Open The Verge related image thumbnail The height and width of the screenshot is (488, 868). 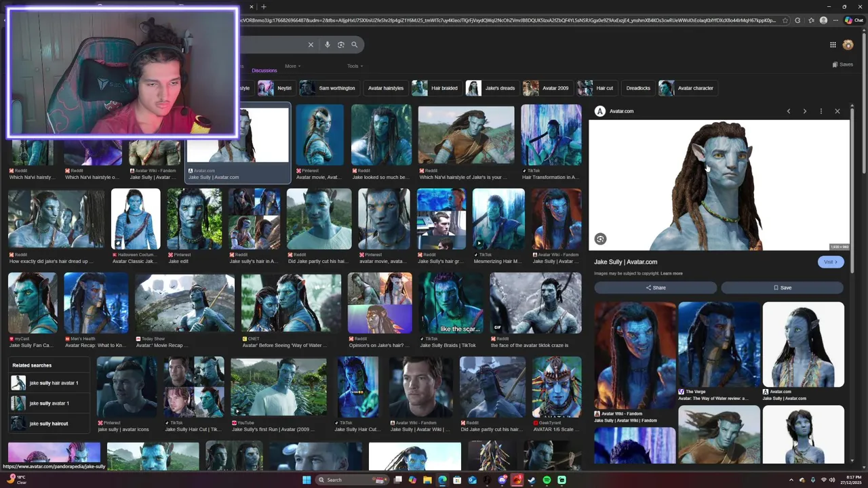click(719, 344)
